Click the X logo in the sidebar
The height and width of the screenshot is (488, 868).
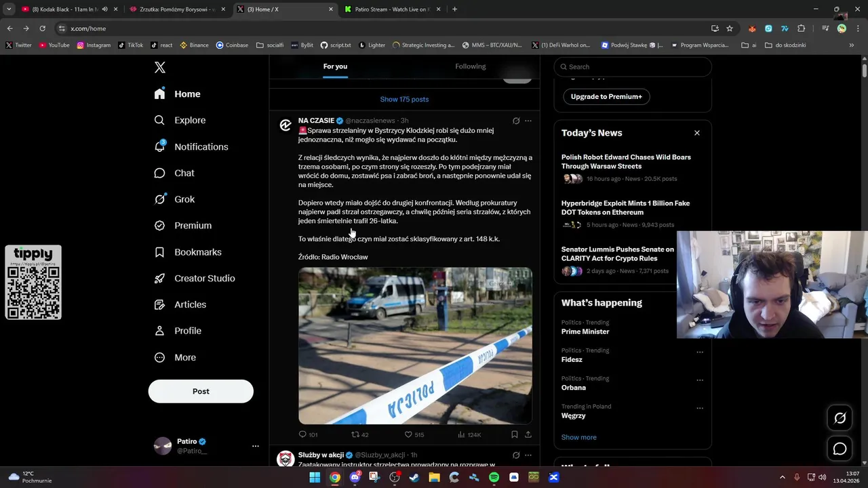point(159,67)
